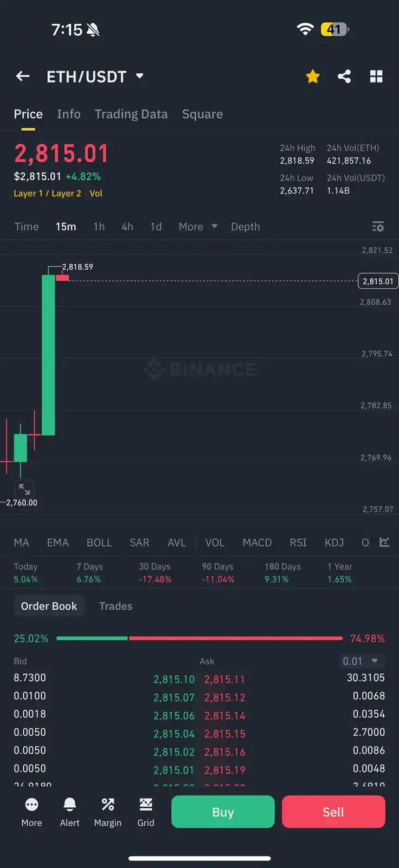The width and height of the screenshot is (399, 868).
Task: Click the bid/ask ratio bar
Action: pyautogui.click(x=200, y=639)
